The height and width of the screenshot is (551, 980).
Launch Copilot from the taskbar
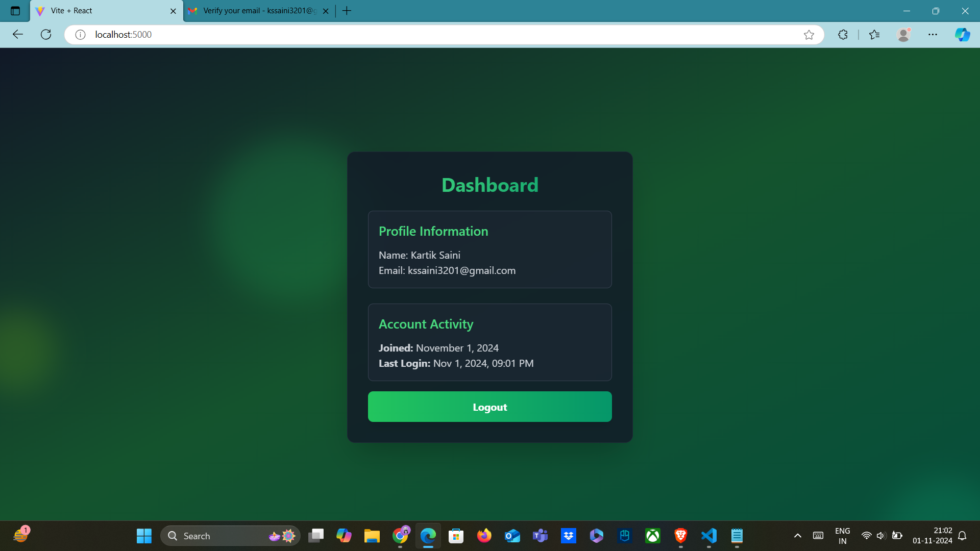coord(344,536)
